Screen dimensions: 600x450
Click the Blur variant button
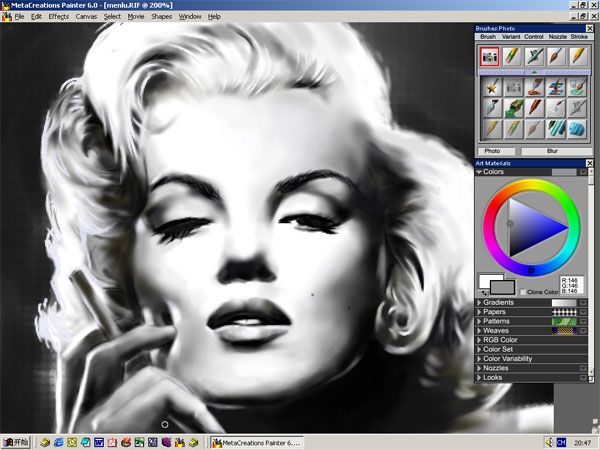(556, 151)
